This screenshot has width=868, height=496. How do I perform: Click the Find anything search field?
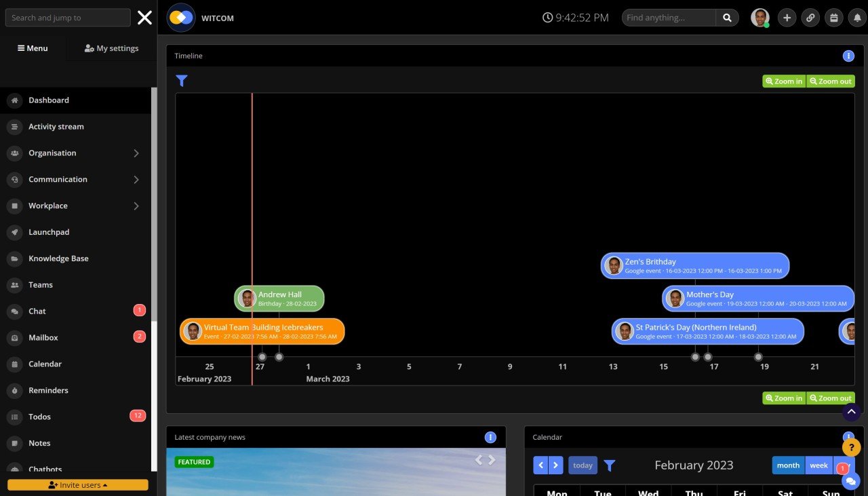pyautogui.click(x=669, y=18)
